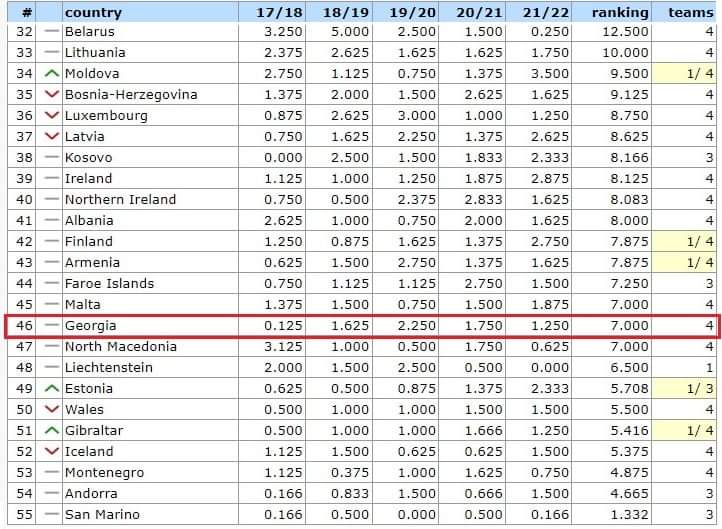Viewport: 722px width, 529px height.
Task: Click Moldova ranking value 9.500
Action: 629,73
